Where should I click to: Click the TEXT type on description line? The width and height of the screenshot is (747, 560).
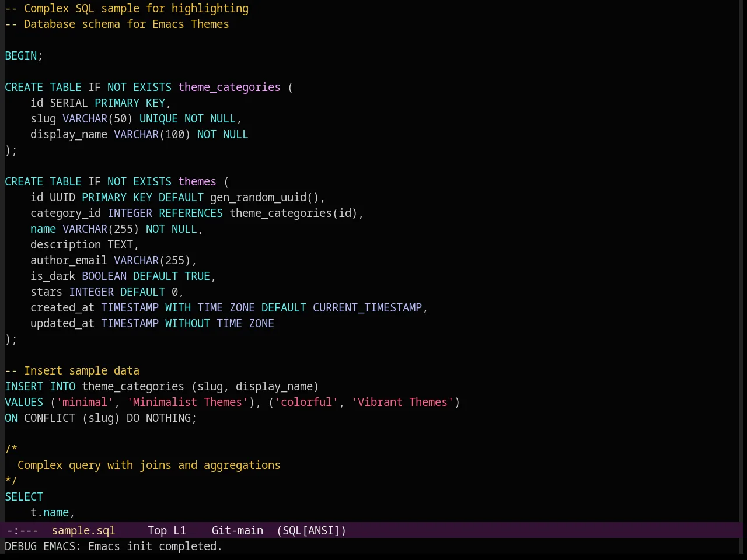pos(120,244)
